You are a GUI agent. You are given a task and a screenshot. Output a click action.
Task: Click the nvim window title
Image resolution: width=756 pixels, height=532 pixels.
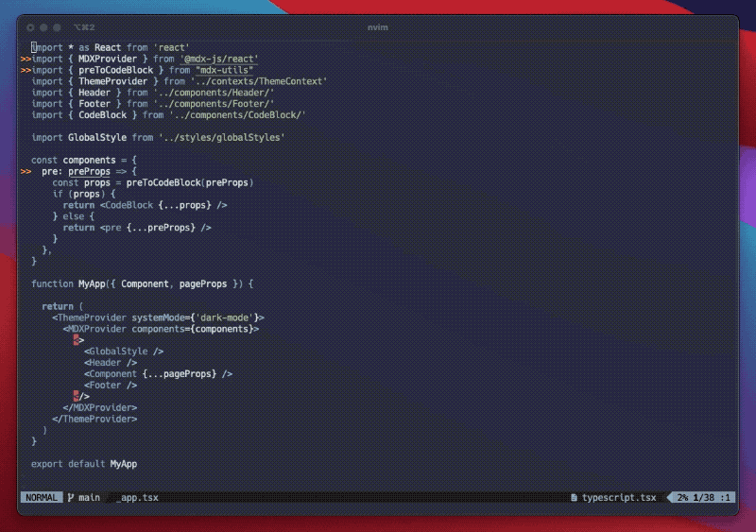pyautogui.click(x=377, y=27)
